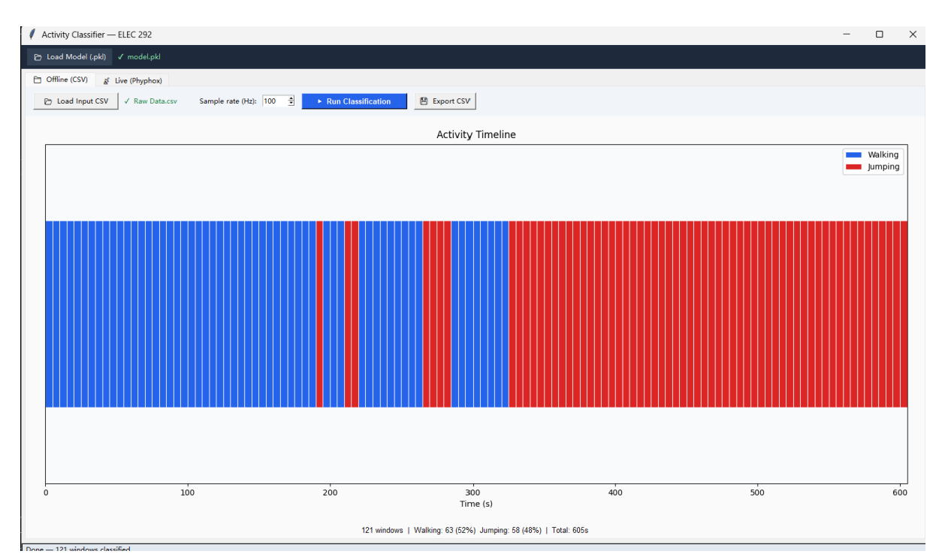Click the single red window near 195 seconds
The height and width of the screenshot is (560, 936).
pyautogui.click(x=319, y=314)
